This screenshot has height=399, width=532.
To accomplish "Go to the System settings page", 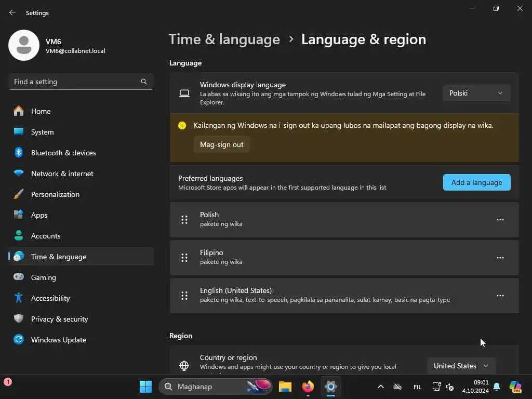I will click(x=81, y=132).
